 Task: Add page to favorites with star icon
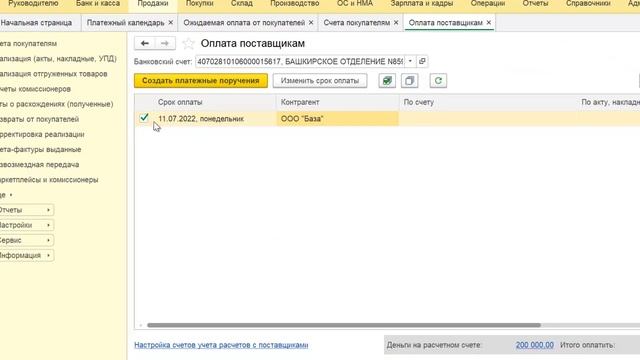point(188,43)
